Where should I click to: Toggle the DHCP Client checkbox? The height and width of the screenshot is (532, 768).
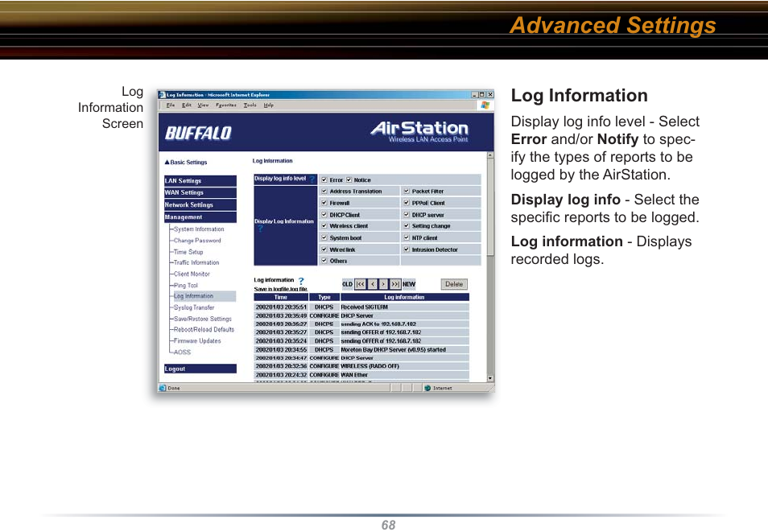(324, 215)
